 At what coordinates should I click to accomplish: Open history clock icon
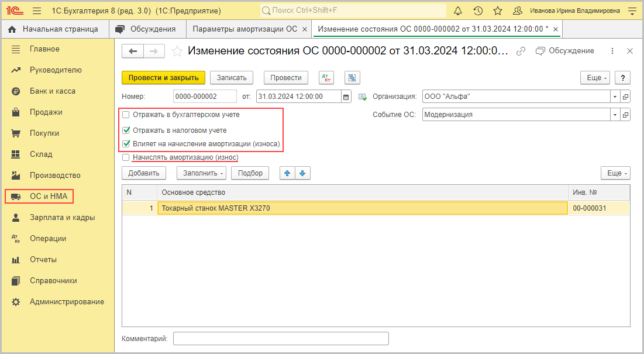pyautogui.click(x=478, y=11)
